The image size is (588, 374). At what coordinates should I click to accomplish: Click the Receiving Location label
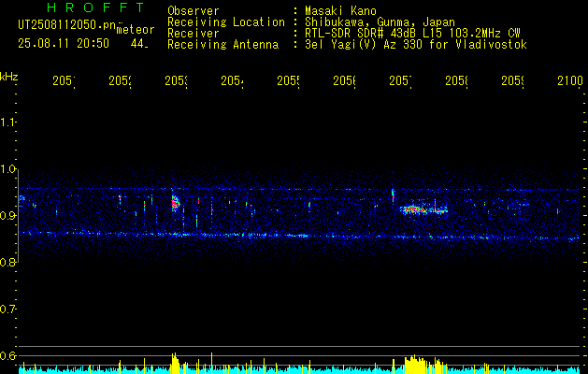(x=226, y=22)
